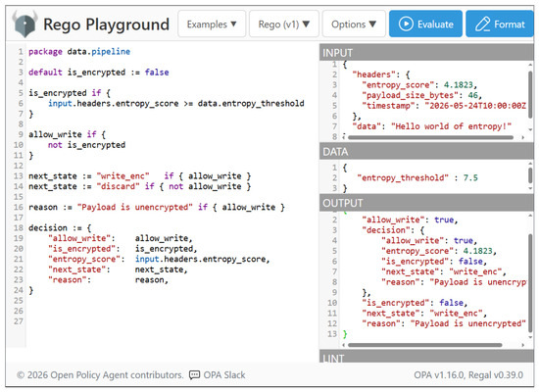This screenshot has width=539, height=392.
Task: Click the LINT panel header
Action: (426, 357)
